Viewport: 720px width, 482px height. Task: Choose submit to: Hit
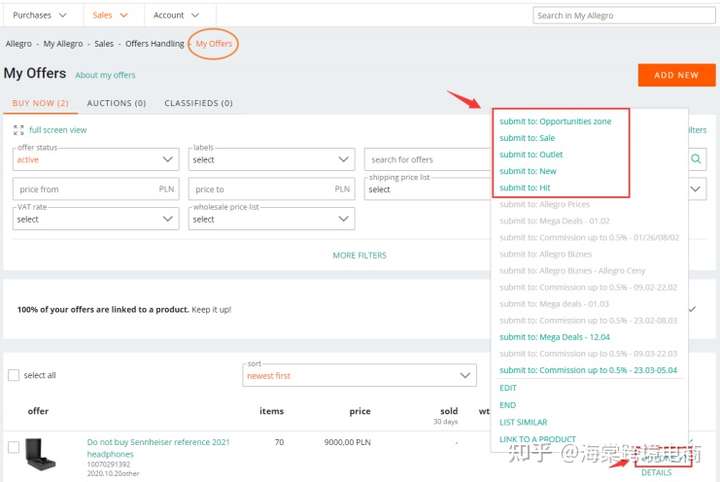525,187
